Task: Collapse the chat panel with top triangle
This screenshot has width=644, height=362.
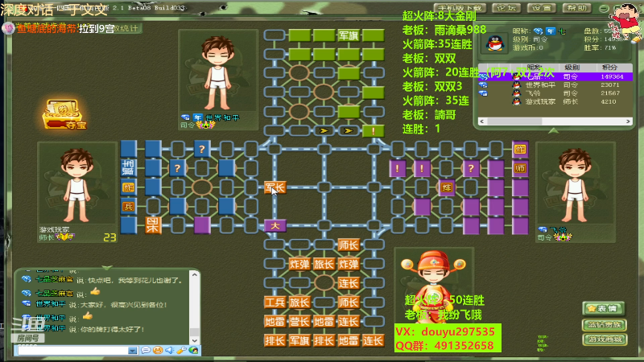Action: tap(107, 268)
